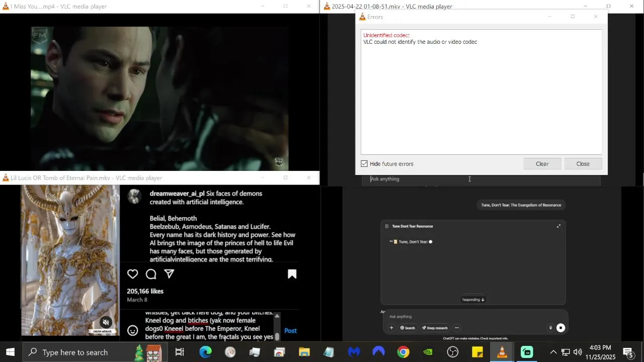Maximize the Errors dialog window
Viewport: 644px width, 362px height.
click(573, 17)
